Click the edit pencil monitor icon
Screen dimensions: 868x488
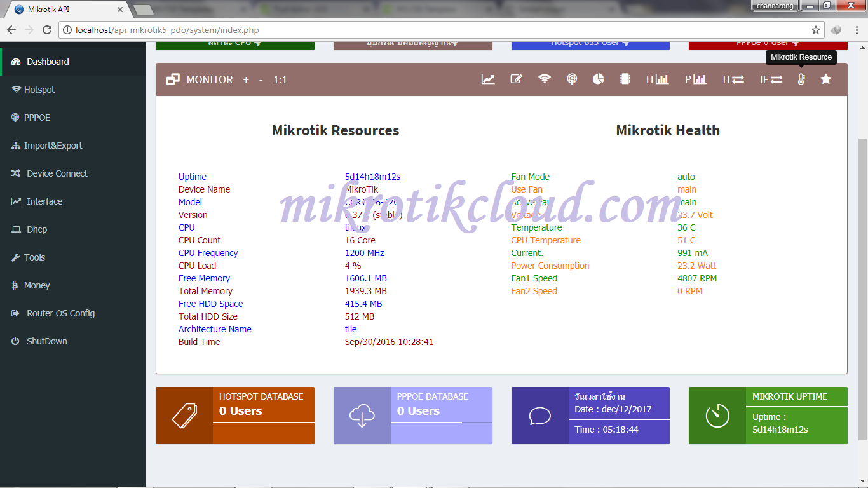(x=517, y=79)
